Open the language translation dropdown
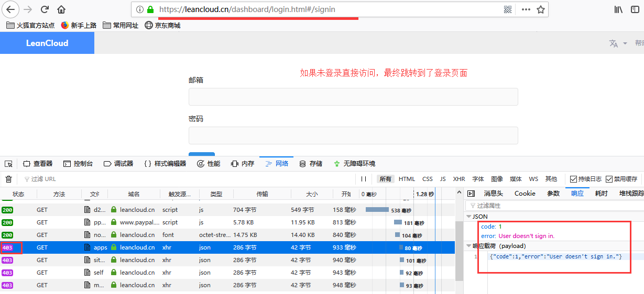Viewport: 644px width, 294px height. coord(618,43)
